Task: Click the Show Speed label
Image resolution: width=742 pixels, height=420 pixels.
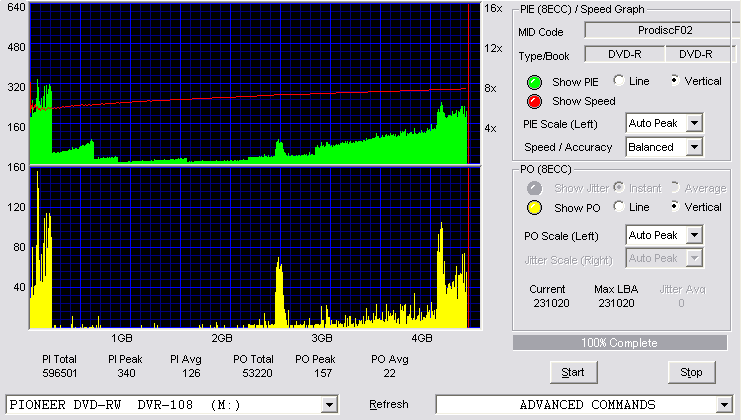Action: pos(583,101)
